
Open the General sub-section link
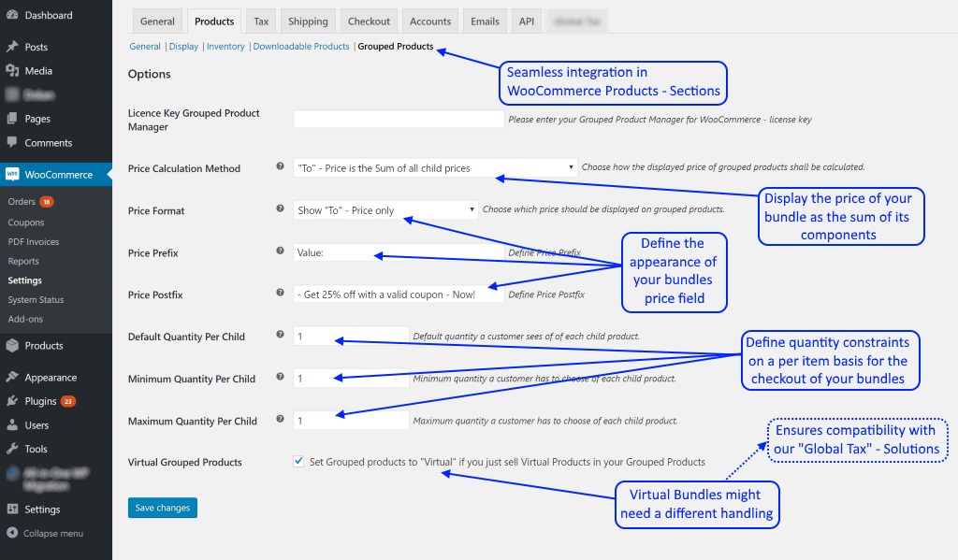pyautogui.click(x=145, y=47)
